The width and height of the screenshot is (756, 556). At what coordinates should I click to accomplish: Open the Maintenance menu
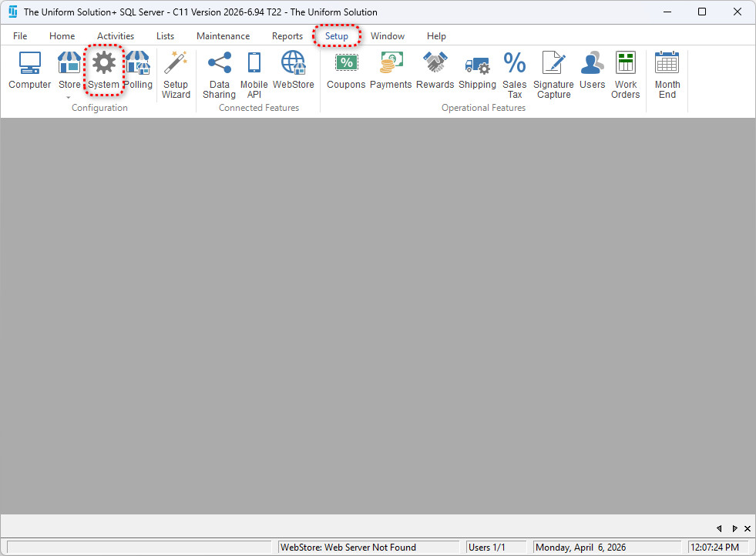point(223,36)
